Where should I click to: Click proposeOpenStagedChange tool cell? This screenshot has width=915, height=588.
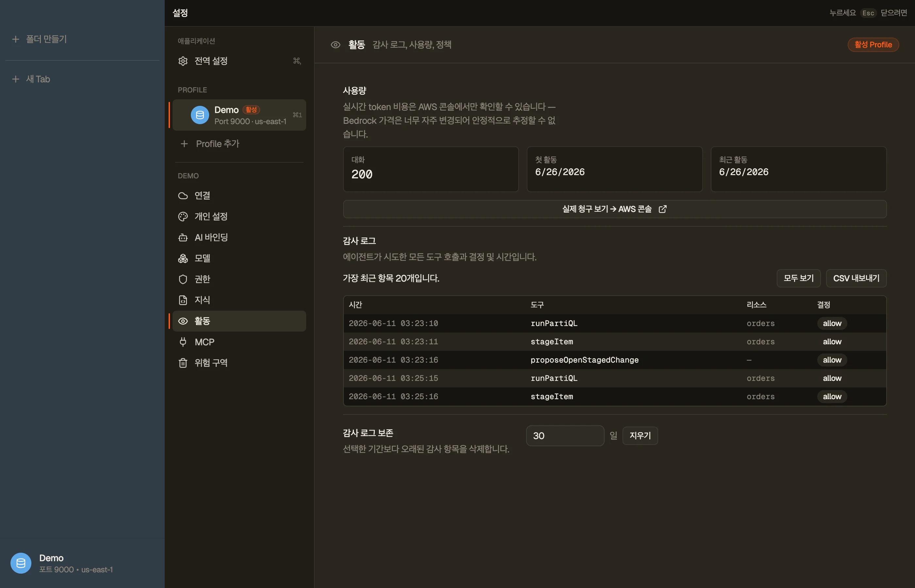584,360
